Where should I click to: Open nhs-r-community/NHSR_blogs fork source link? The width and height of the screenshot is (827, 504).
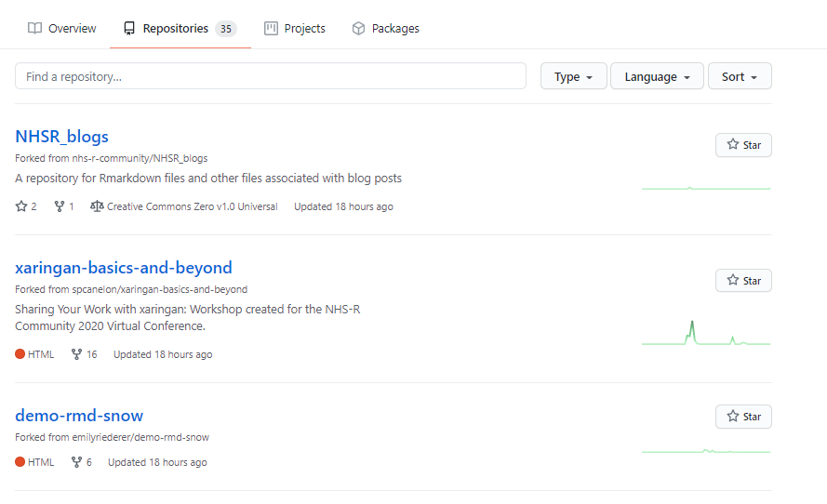tap(140, 158)
